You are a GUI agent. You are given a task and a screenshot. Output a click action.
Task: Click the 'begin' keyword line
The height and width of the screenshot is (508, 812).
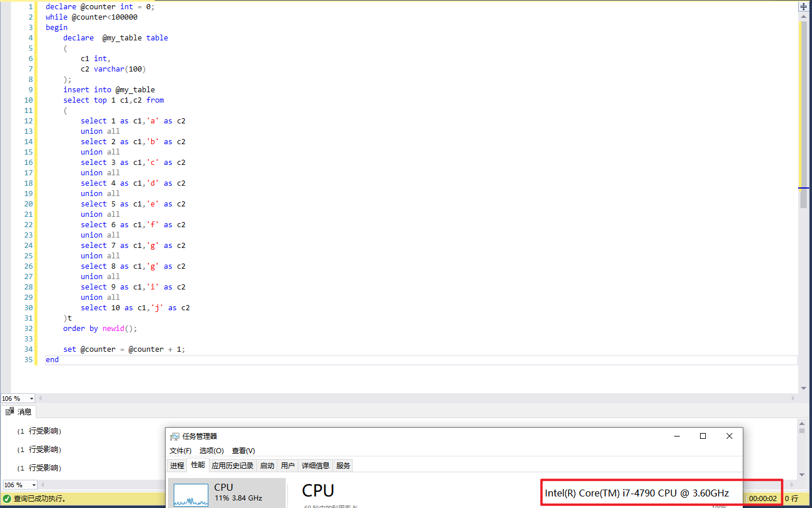[57, 28]
